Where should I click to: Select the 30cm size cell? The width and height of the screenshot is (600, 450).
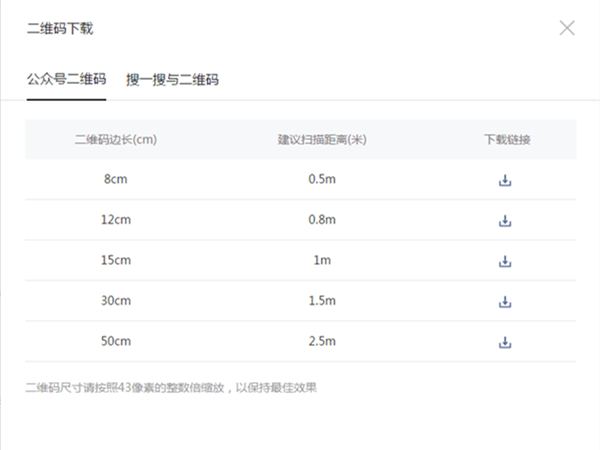coord(115,301)
